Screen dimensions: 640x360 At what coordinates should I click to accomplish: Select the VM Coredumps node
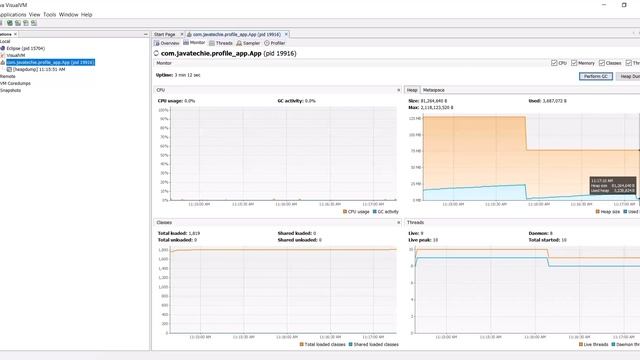(16, 83)
